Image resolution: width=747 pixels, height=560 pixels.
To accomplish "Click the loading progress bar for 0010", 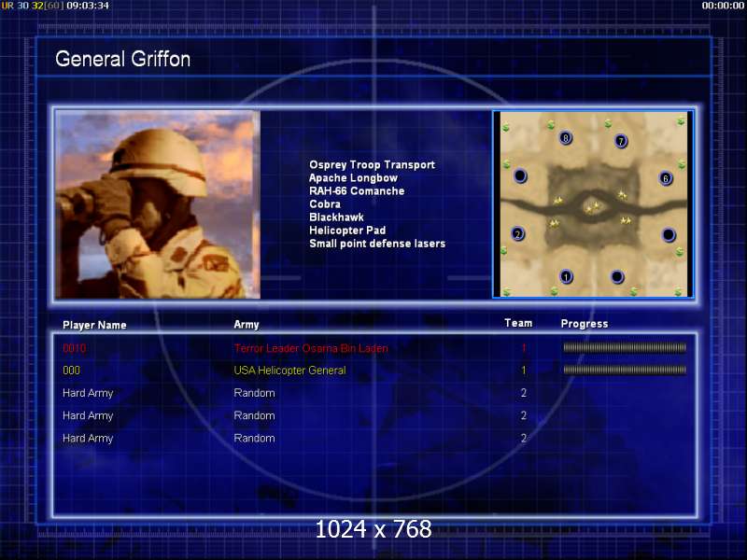I will [x=625, y=347].
